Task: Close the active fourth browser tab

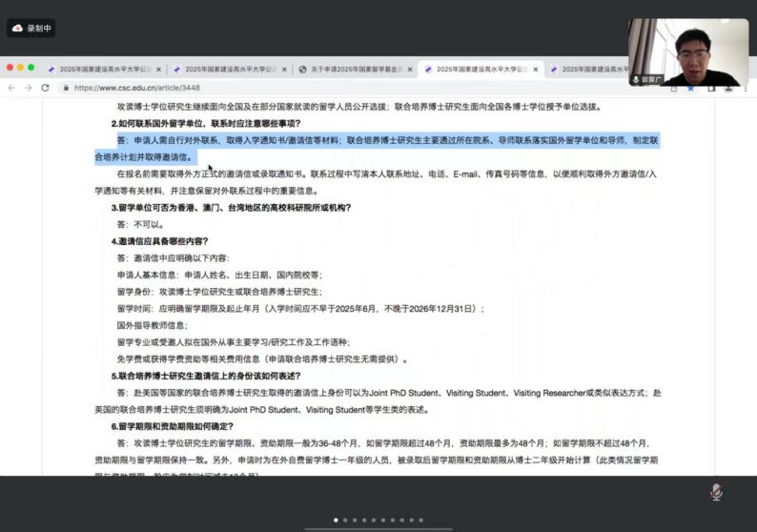Action: point(536,70)
